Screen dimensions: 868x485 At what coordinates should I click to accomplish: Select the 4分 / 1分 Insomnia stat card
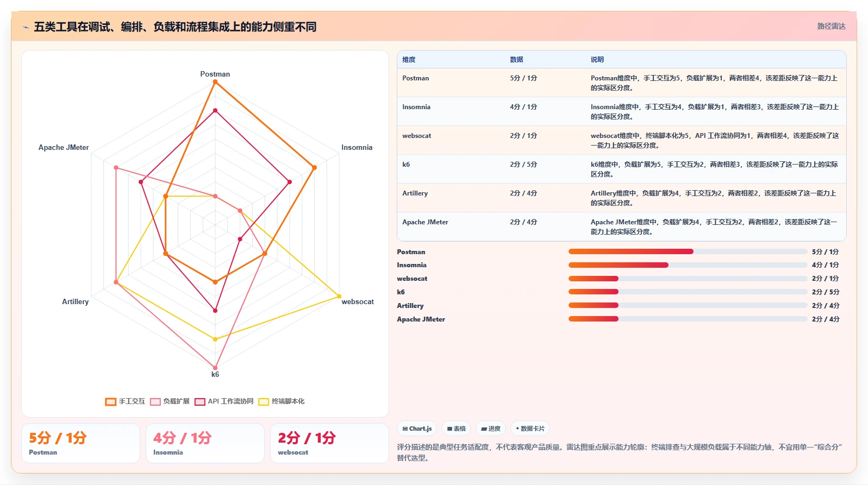coord(205,443)
